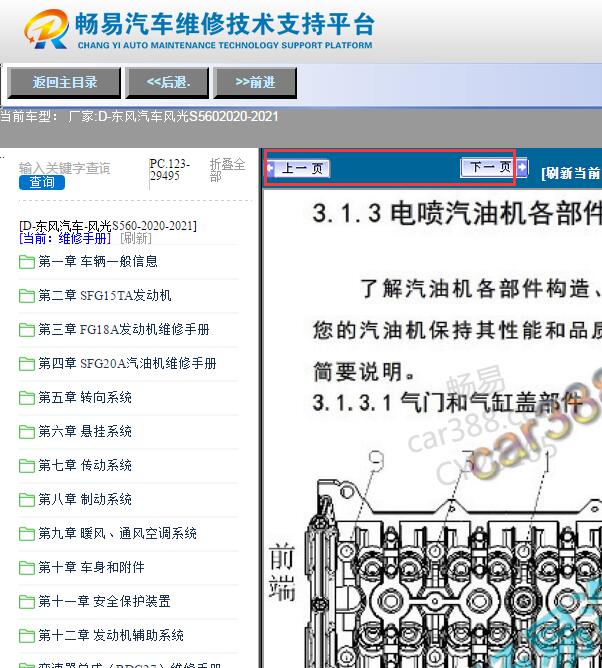Viewport: 602px width, 668px height.
Task: Open folder icon of 第八章 制动系统
Action: coord(26,500)
